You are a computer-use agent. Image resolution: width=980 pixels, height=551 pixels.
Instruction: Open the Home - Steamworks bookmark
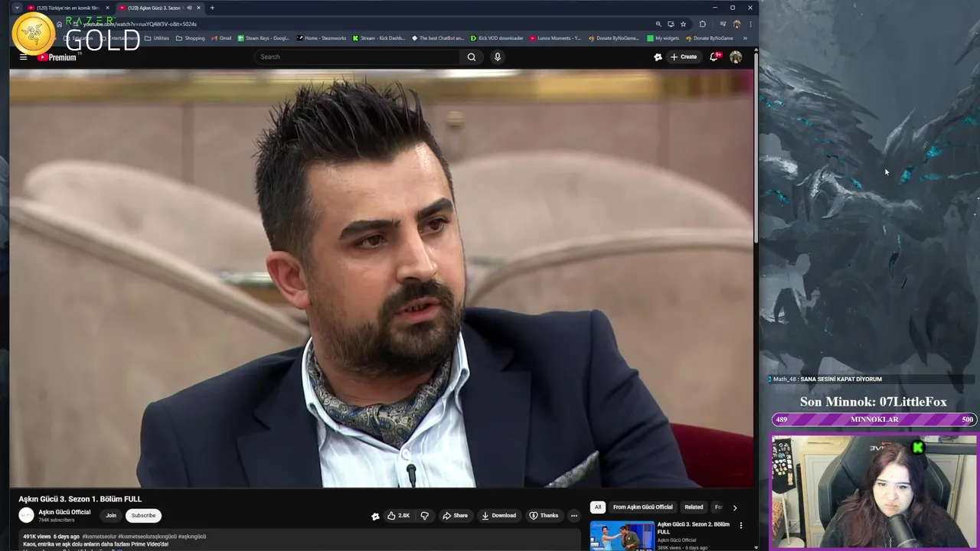point(322,38)
